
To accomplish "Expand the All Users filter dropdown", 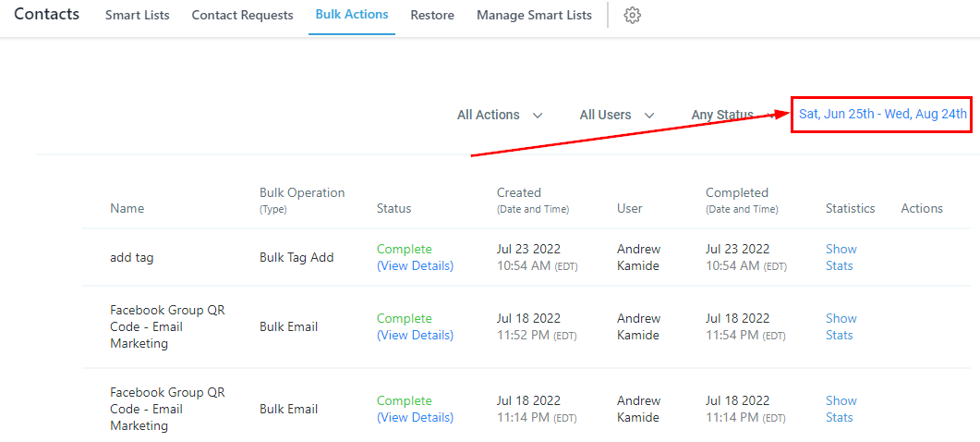I will (x=616, y=115).
